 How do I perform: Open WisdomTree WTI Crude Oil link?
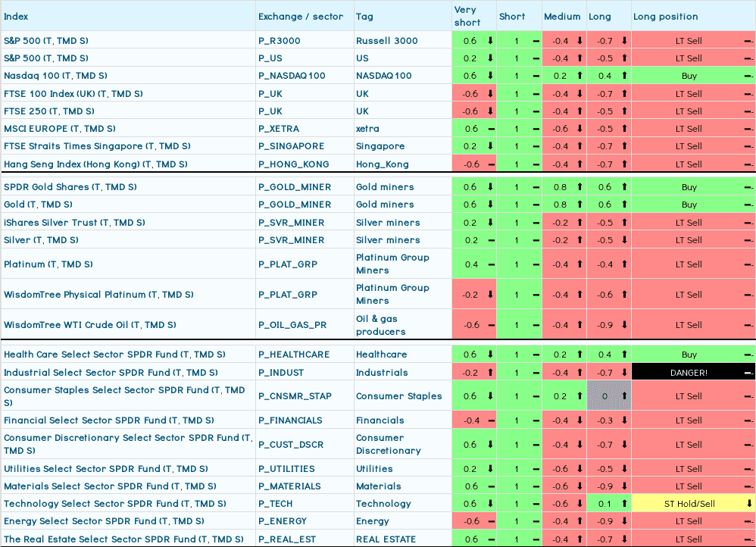click(x=89, y=324)
